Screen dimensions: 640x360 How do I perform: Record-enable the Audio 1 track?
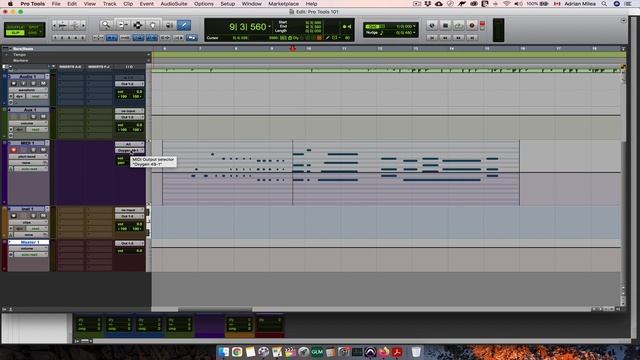point(13,83)
